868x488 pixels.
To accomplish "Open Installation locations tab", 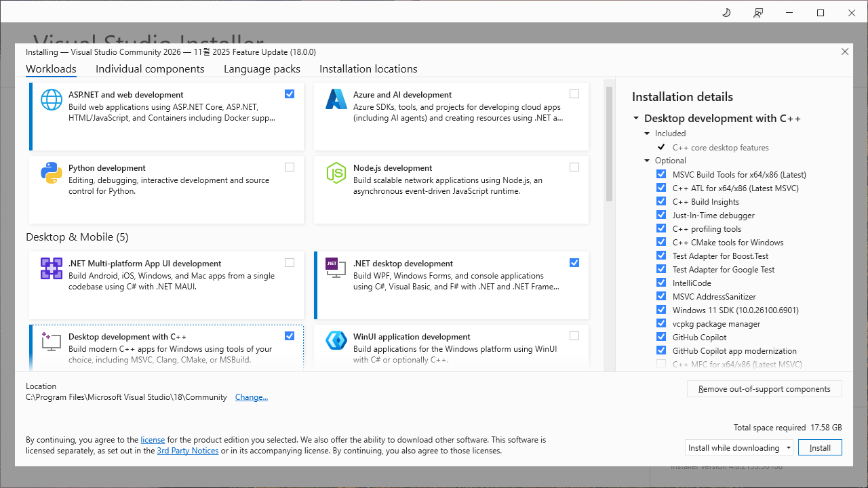I will 368,69.
